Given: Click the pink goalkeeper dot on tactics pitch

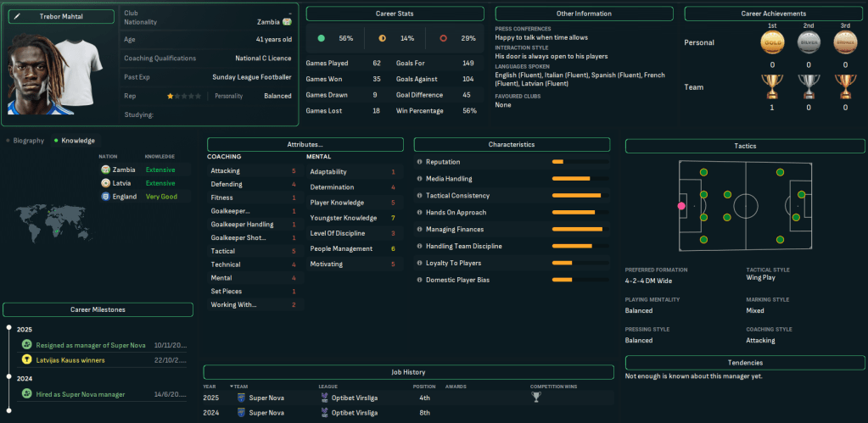Looking at the screenshot, I should click(x=680, y=205).
